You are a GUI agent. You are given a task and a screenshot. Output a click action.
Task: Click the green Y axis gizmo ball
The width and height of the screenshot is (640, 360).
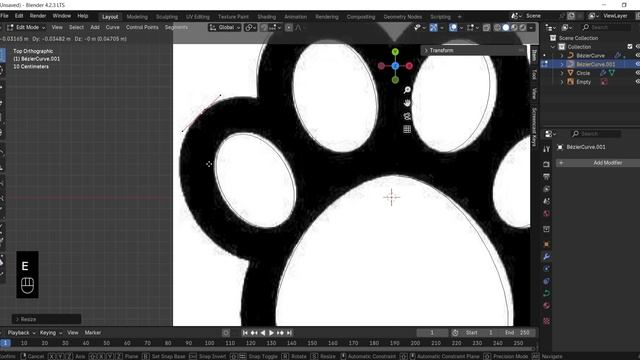pos(395,52)
